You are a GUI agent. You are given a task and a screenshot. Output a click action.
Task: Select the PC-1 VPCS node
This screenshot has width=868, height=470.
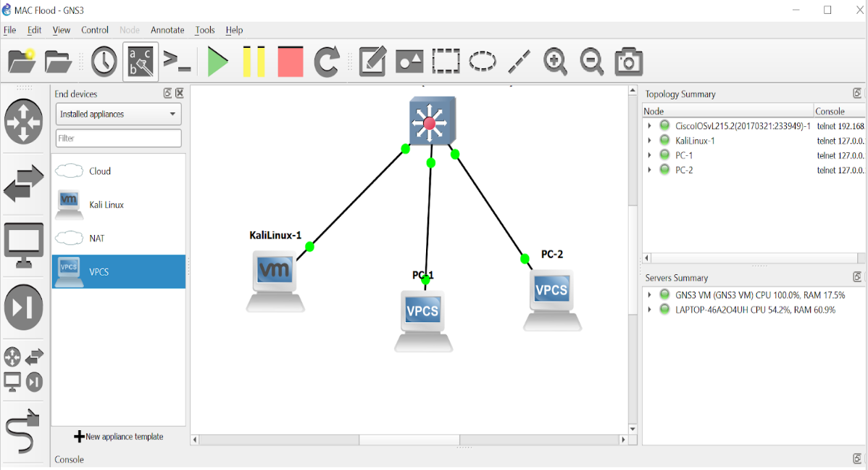[423, 321]
